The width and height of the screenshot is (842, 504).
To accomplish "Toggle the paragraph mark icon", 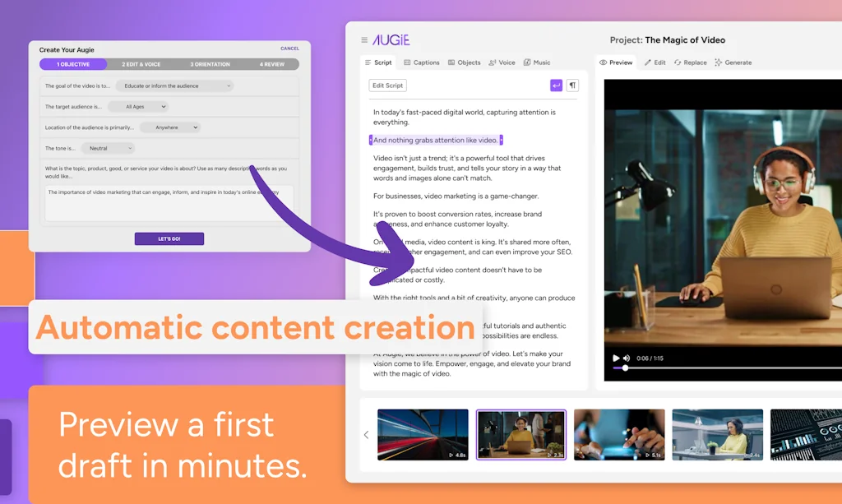I will click(x=572, y=86).
